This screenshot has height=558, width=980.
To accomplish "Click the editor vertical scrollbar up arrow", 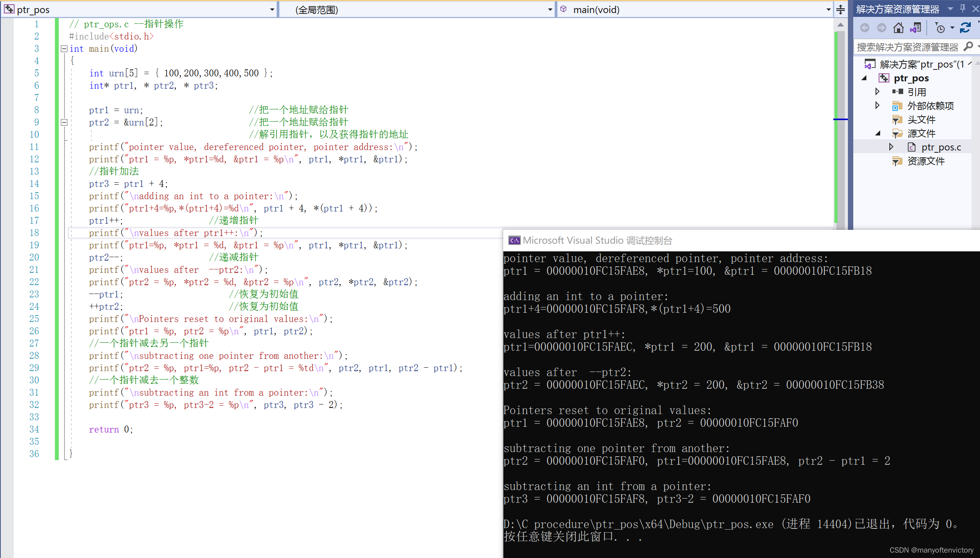I will [x=840, y=25].
